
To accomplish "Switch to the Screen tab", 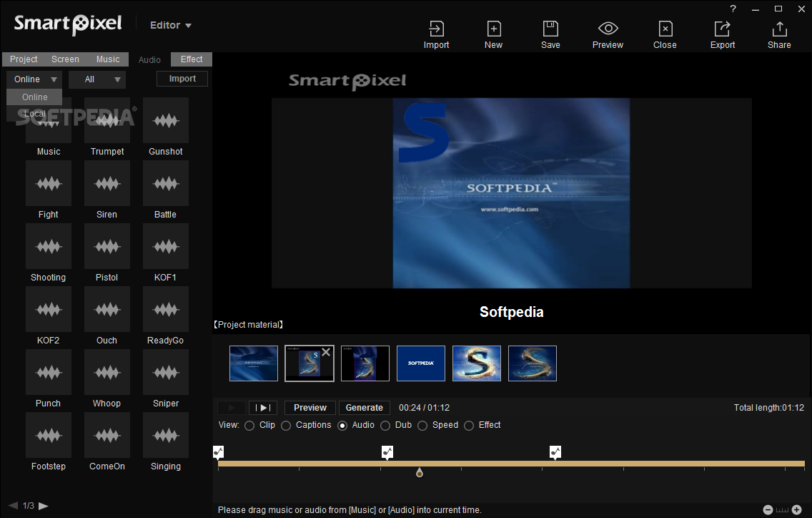I will tap(65, 59).
